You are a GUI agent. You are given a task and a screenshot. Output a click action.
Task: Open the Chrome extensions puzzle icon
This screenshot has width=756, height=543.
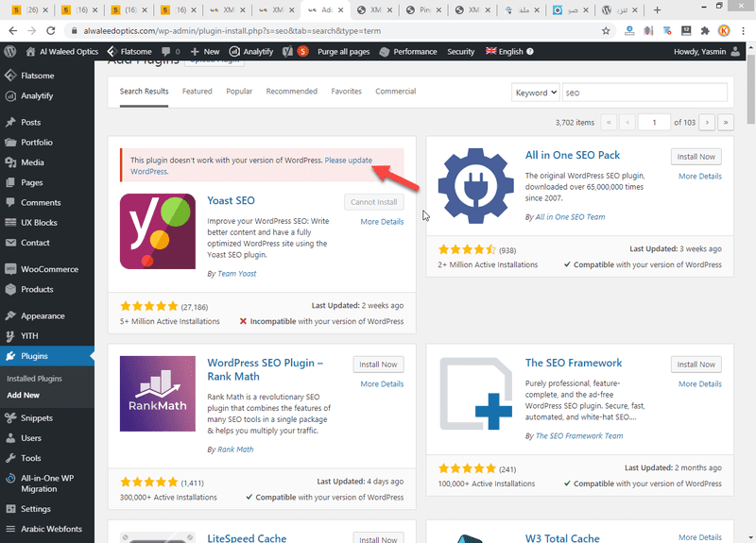pos(705,31)
